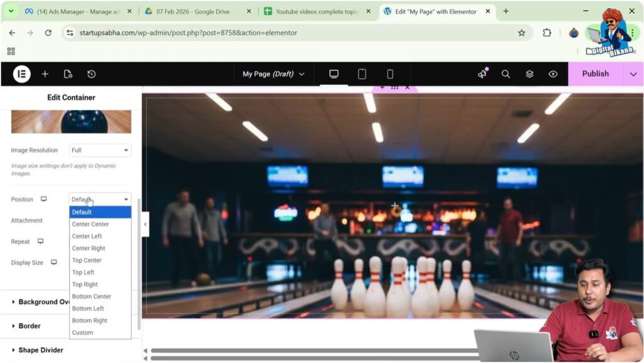View revision history with the clock icon

[x=92, y=74]
